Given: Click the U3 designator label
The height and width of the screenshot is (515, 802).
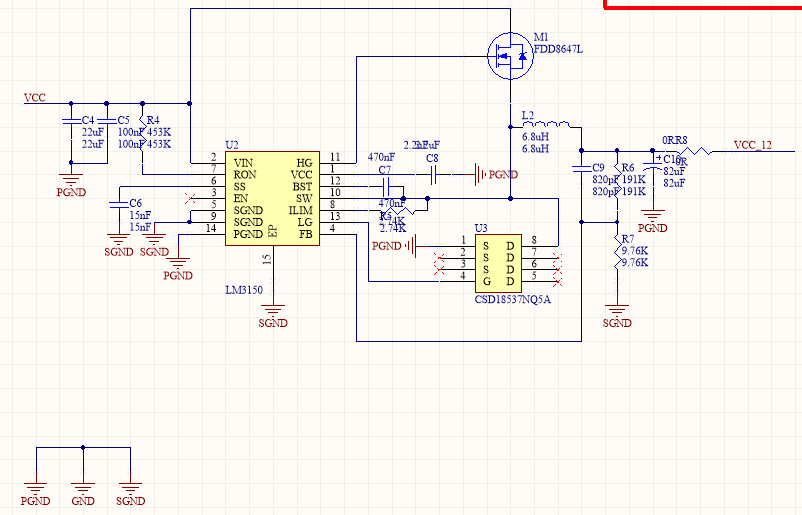Looking at the screenshot, I should pos(481,228).
